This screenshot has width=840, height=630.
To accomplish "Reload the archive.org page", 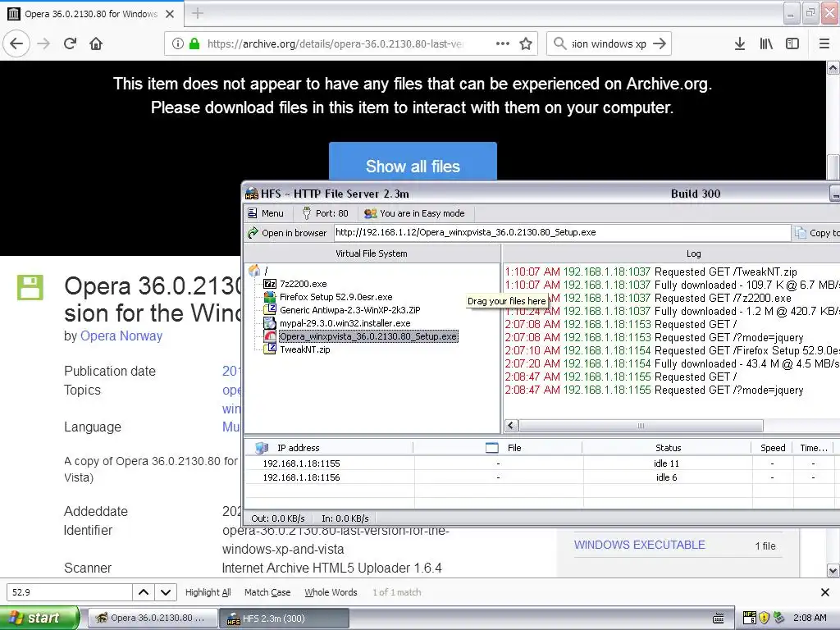I will [x=70, y=43].
